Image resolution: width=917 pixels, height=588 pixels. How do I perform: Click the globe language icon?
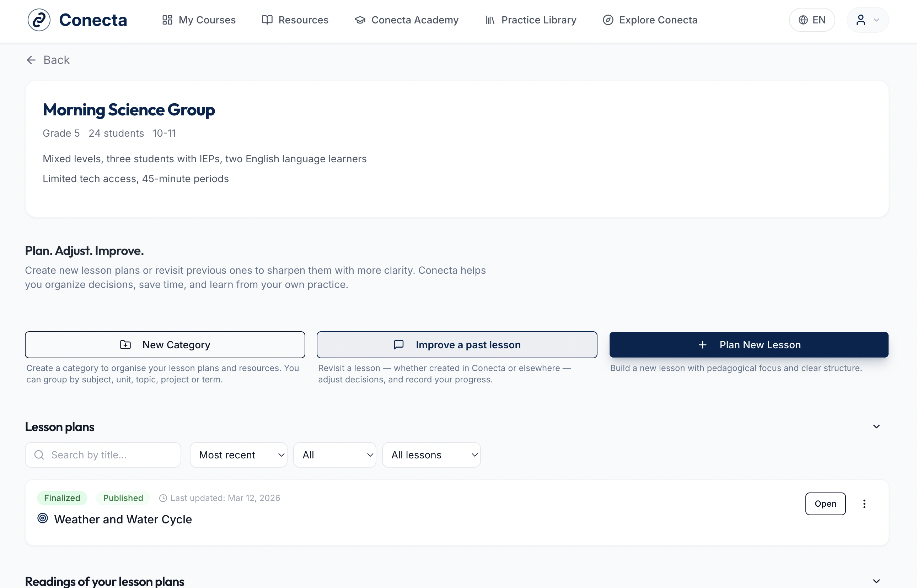tap(803, 20)
